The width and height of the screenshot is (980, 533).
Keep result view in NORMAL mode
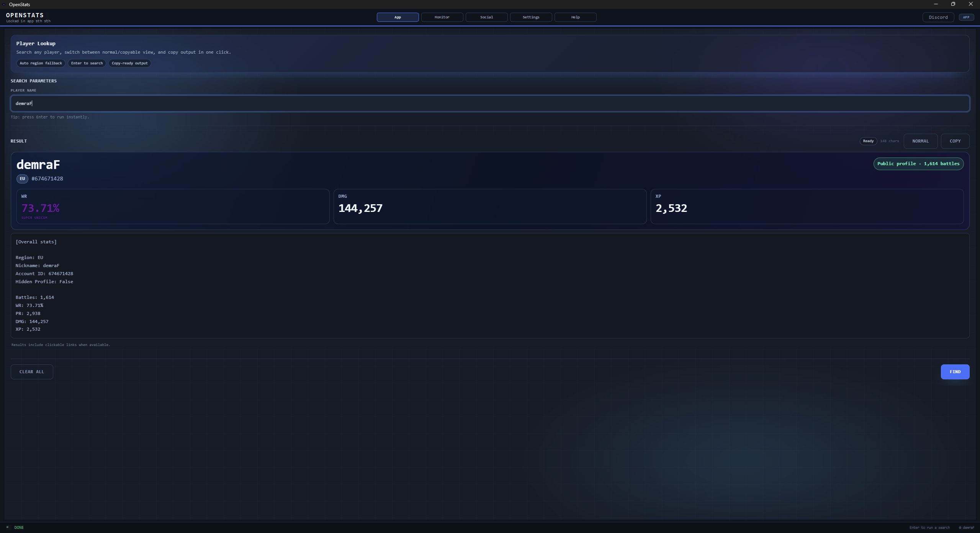920,141
